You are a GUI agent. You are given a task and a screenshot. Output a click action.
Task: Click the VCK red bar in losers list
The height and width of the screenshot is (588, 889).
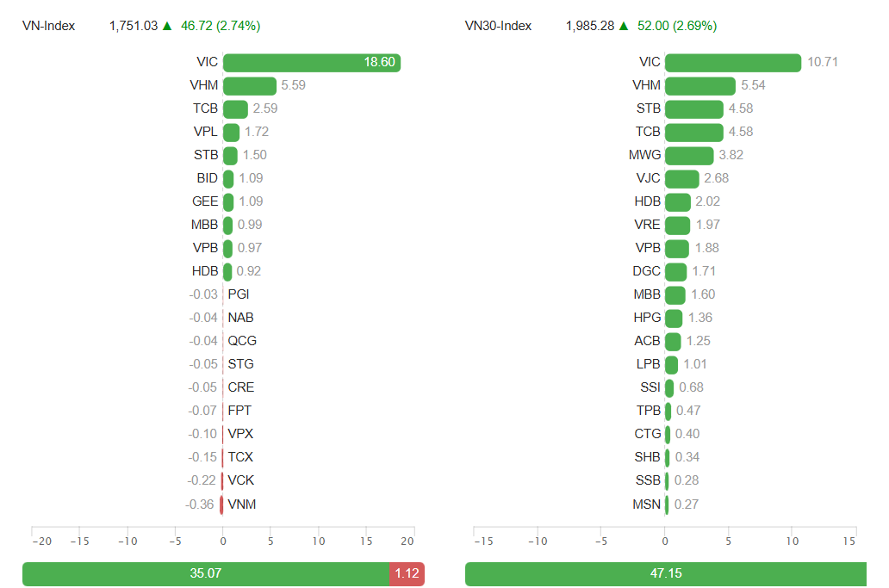point(222,480)
